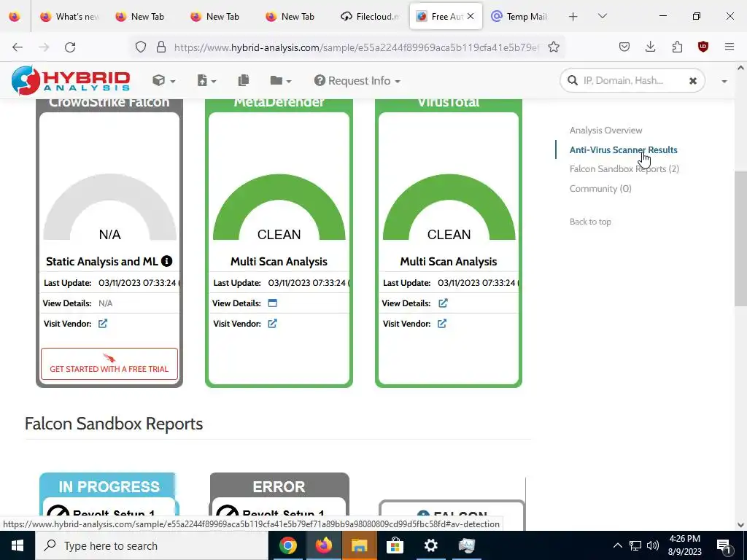This screenshot has width=747, height=560.
Task: Open MetaDefender View Details window icon
Action: click(273, 303)
